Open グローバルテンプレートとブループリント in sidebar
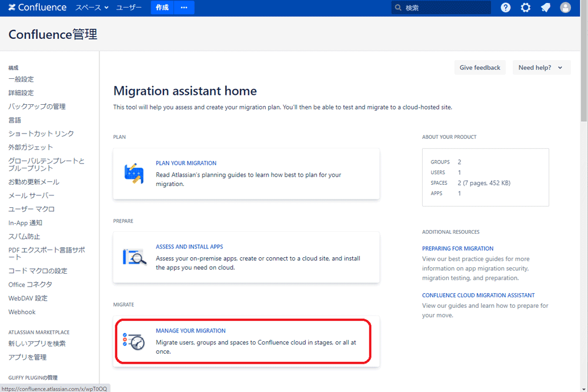Image resolution: width=588 pixels, height=392 pixels. (x=46, y=164)
